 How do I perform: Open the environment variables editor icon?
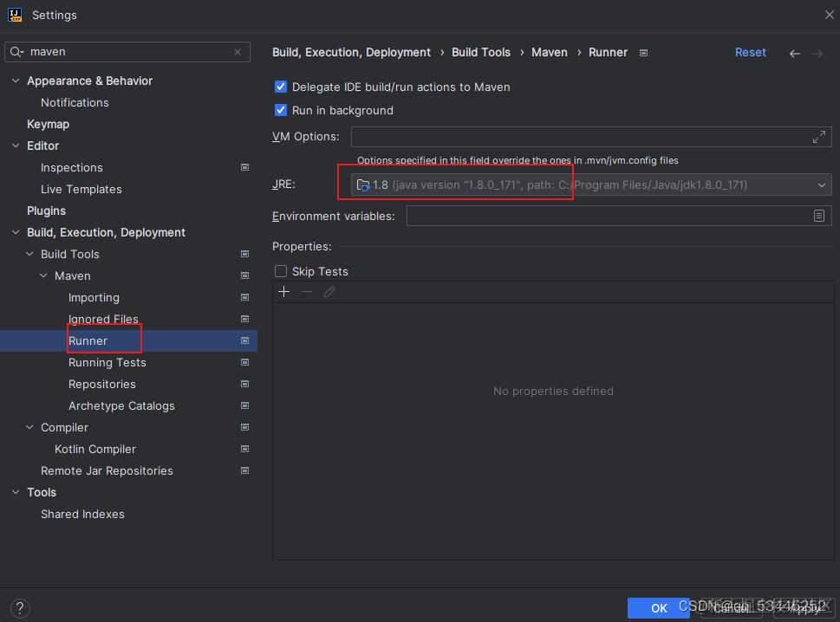point(819,216)
